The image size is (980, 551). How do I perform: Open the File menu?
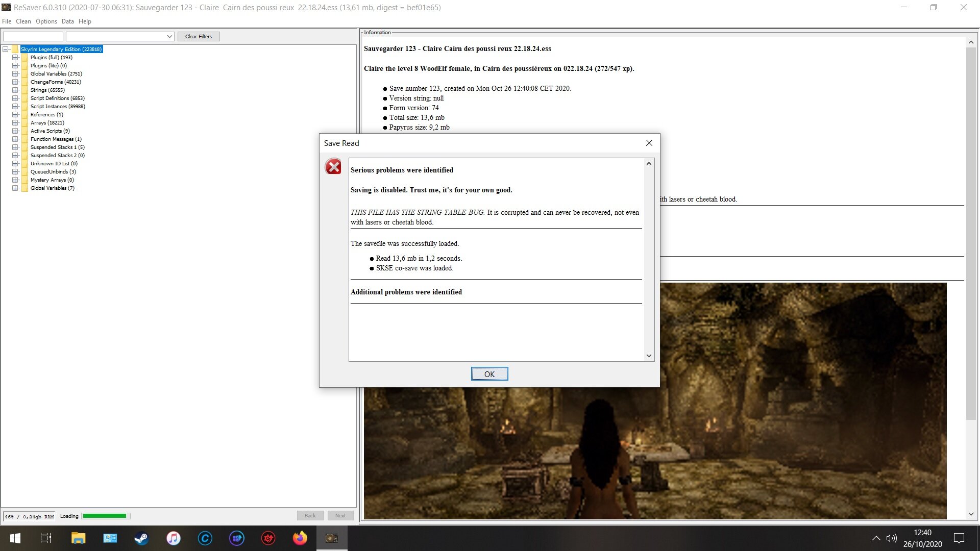tap(7, 21)
